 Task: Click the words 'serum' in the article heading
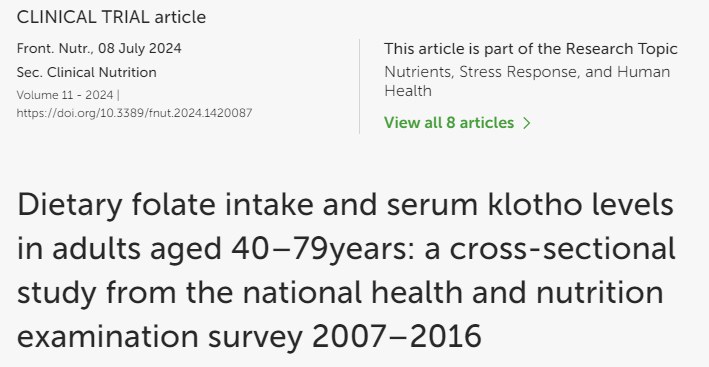tap(432, 206)
